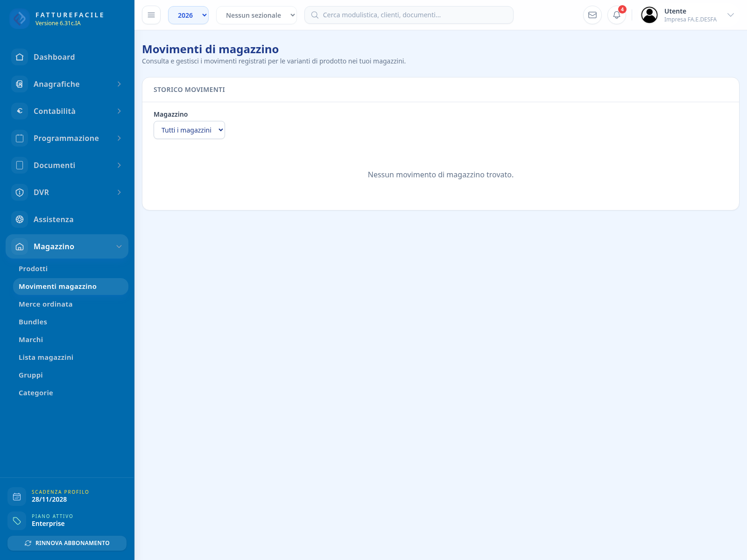Viewport: 747px width, 560px height.
Task: Expand the DVR submenu arrow
Action: click(x=119, y=192)
